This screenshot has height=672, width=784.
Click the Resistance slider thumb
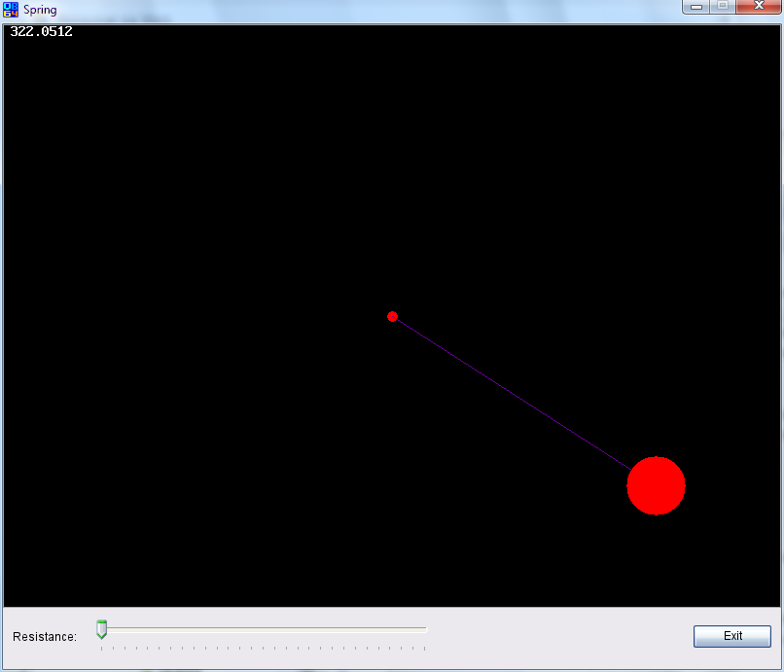tap(101, 630)
